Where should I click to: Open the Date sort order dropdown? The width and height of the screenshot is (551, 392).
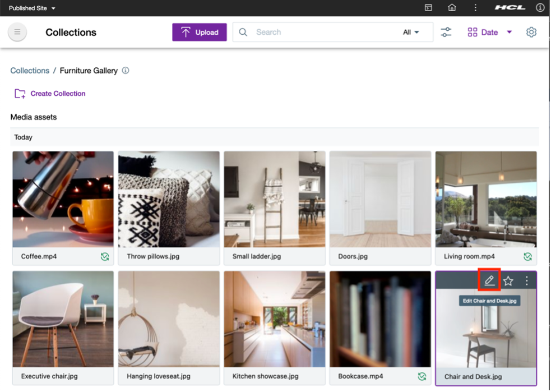point(508,32)
